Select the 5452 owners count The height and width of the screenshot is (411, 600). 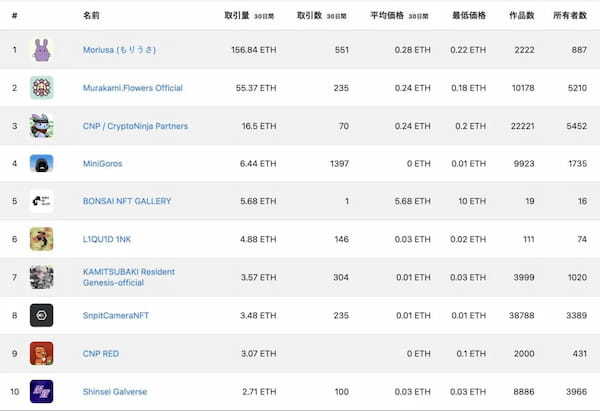[x=577, y=126]
